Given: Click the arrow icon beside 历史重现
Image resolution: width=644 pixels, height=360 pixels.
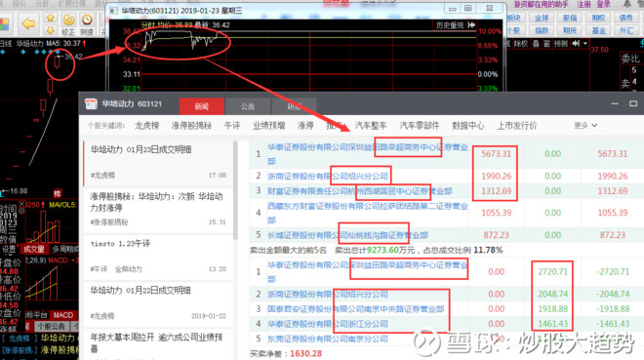Looking at the screenshot, I should click(x=471, y=25).
